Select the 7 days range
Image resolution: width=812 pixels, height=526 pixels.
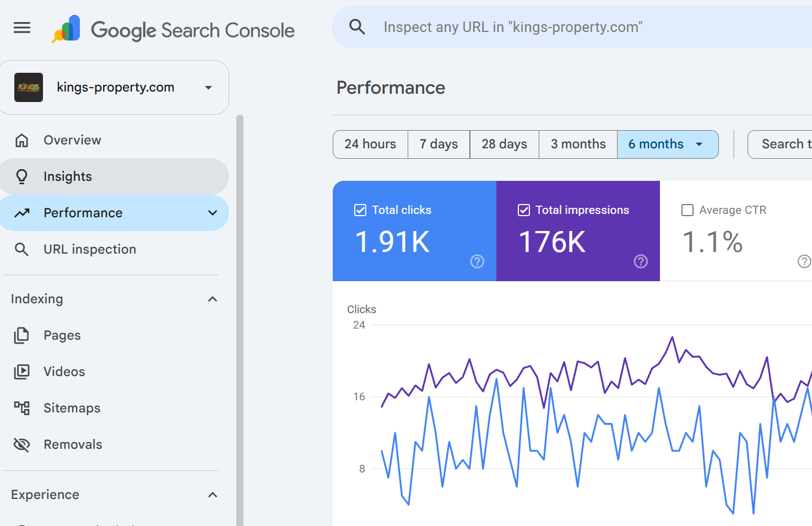pos(439,144)
